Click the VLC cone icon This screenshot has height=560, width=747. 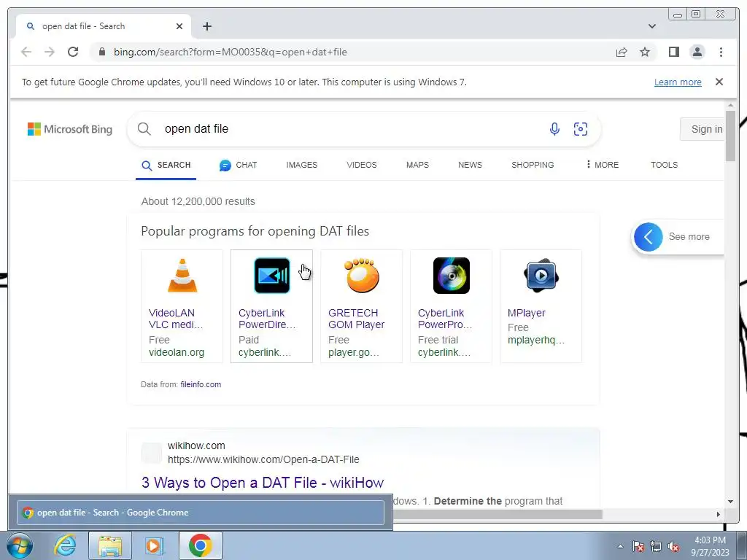pyautogui.click(x=182, y=275)
